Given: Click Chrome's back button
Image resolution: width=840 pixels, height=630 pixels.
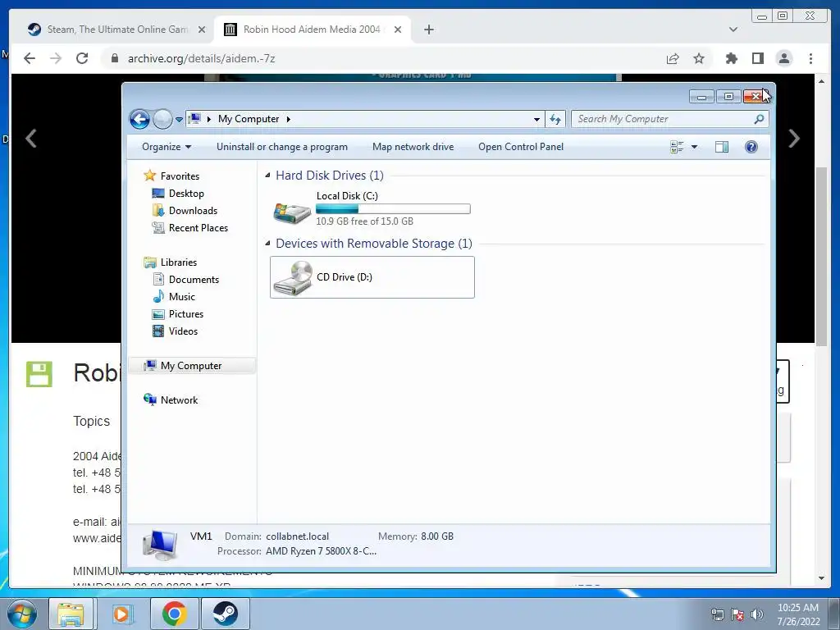Looking at the screenshot, I should pyautogui.click(x=30, y=58).
